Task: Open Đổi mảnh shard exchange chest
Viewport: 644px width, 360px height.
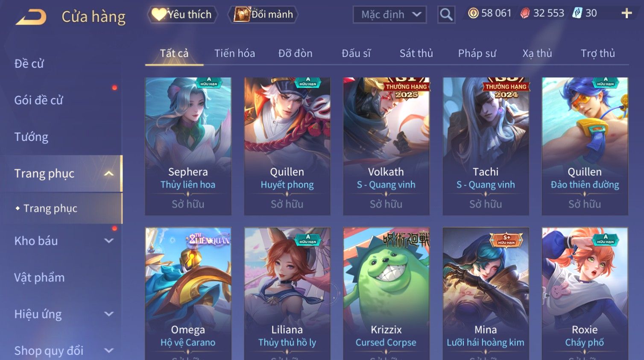Action: [x=263, y=15]
